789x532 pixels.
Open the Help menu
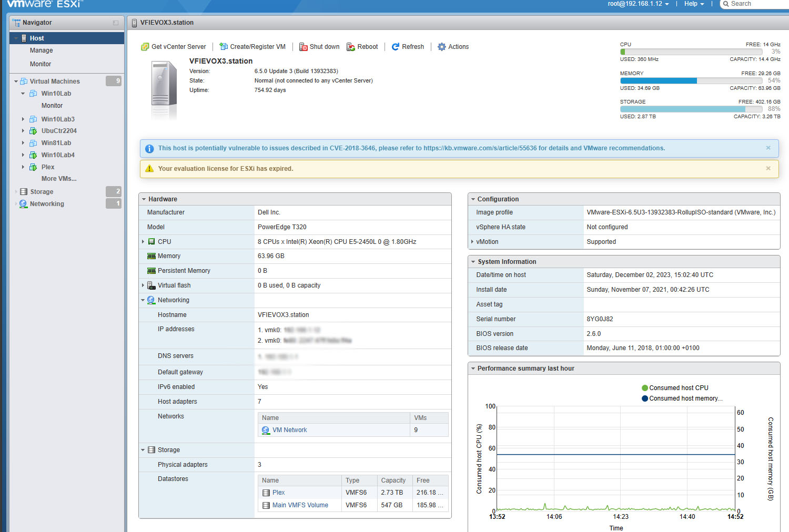693,4
